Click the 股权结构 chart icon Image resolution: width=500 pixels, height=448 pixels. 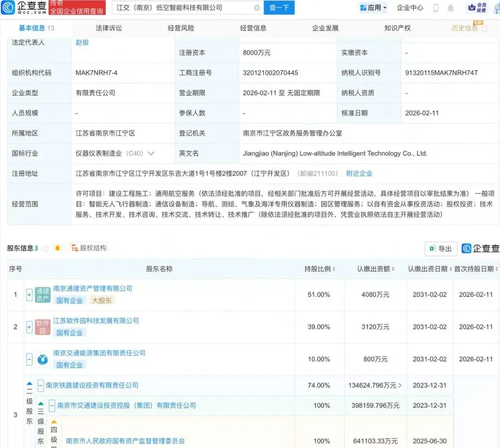(x=75, y=248)
